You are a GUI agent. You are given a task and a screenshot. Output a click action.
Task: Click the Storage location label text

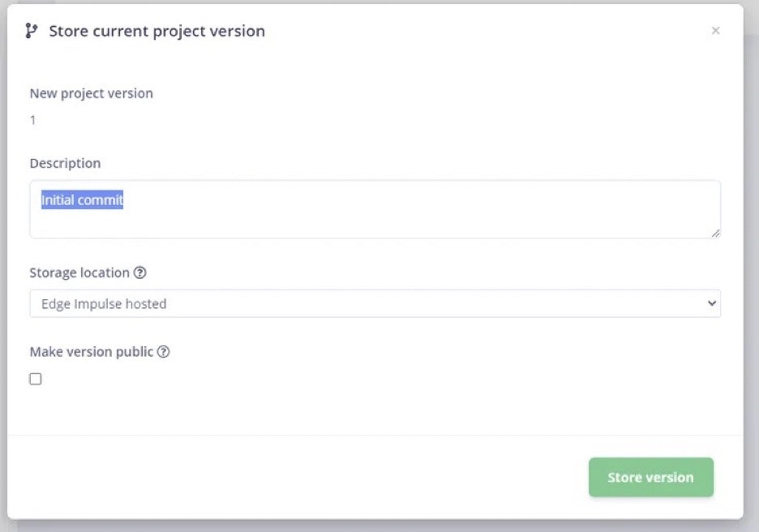[x=79, y=272]
